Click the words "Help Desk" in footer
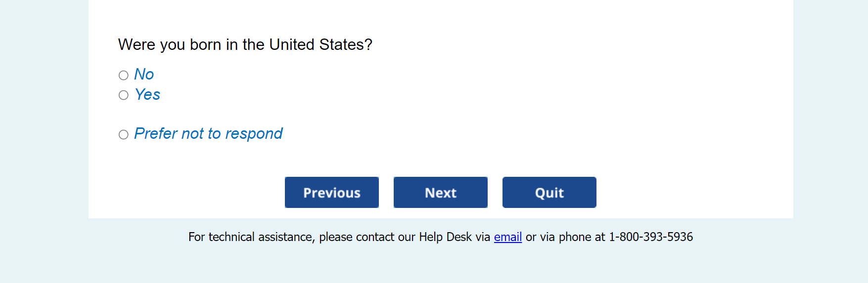The image size is (868, 283). [x=446, y=237]
